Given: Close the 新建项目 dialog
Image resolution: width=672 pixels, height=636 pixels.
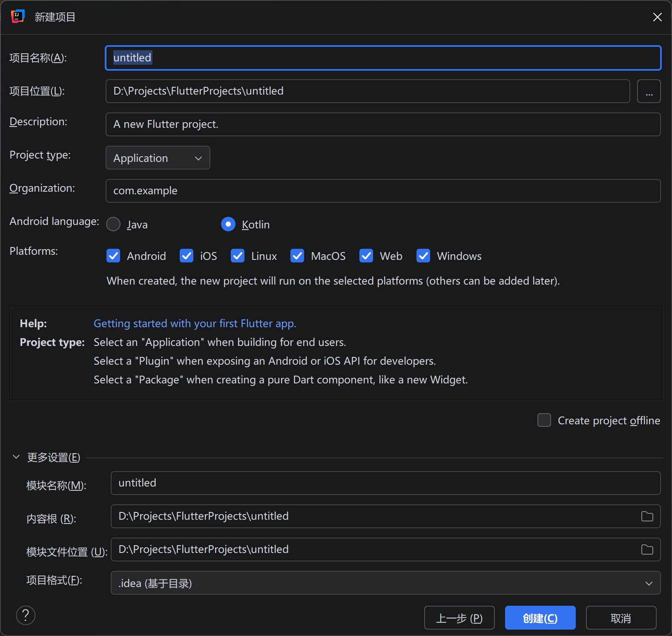Looking at the screenshot, I should click(658, 17).
